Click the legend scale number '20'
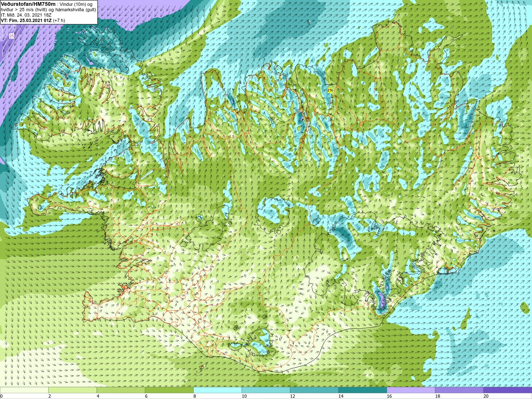The height and width of the screenshot is (399, 532). click(x=486, y=396)
